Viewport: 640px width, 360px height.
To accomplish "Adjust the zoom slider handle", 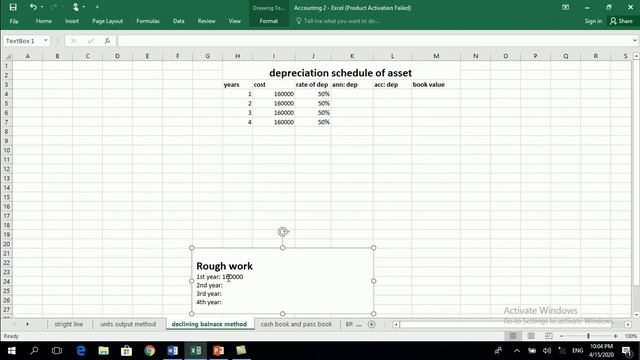I will pos(588,336).
